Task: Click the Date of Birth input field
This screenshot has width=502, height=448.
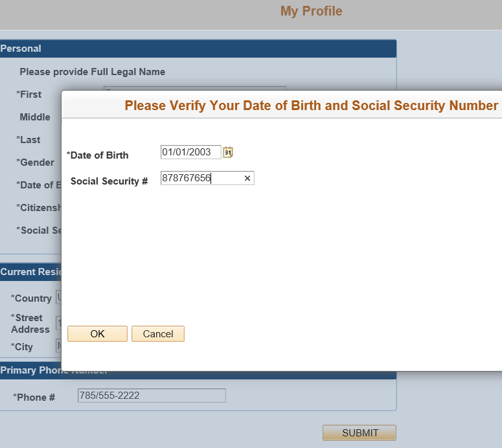Action: 190,152
